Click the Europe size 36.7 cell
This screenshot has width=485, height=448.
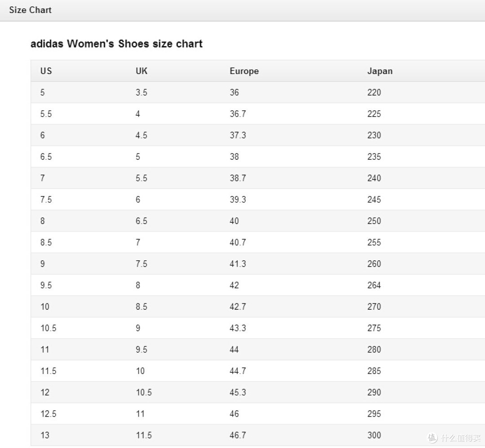[x=238, y=114]
